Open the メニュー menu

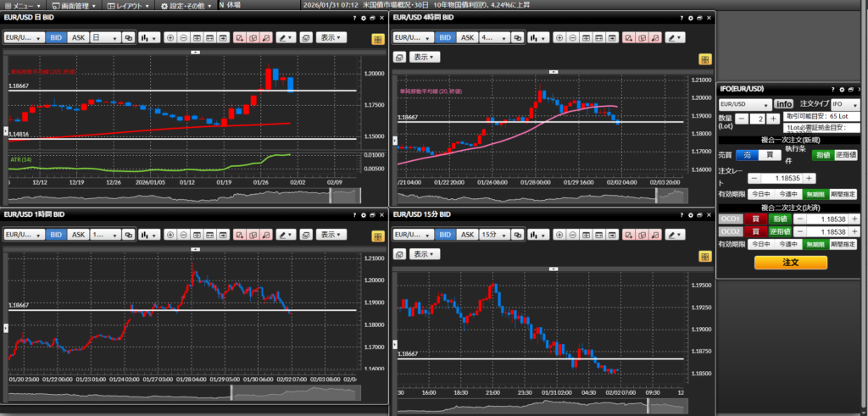click(x=20, y=5)
